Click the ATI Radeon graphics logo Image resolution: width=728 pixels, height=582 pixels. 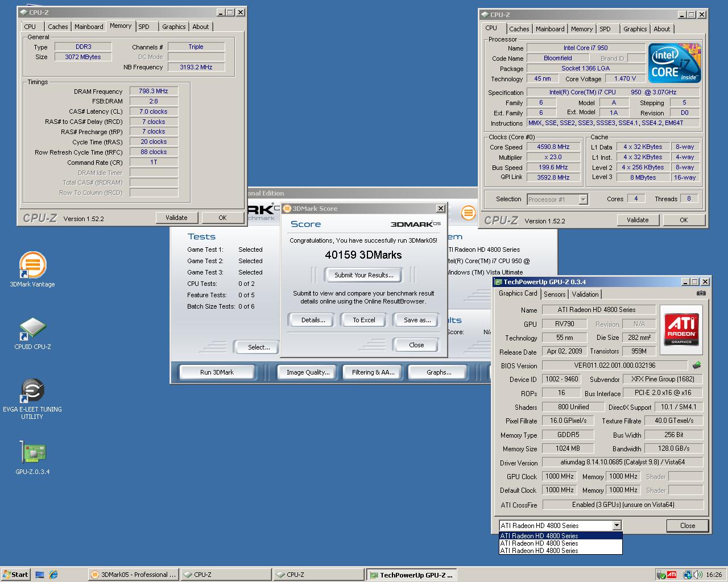click(681, 330)
